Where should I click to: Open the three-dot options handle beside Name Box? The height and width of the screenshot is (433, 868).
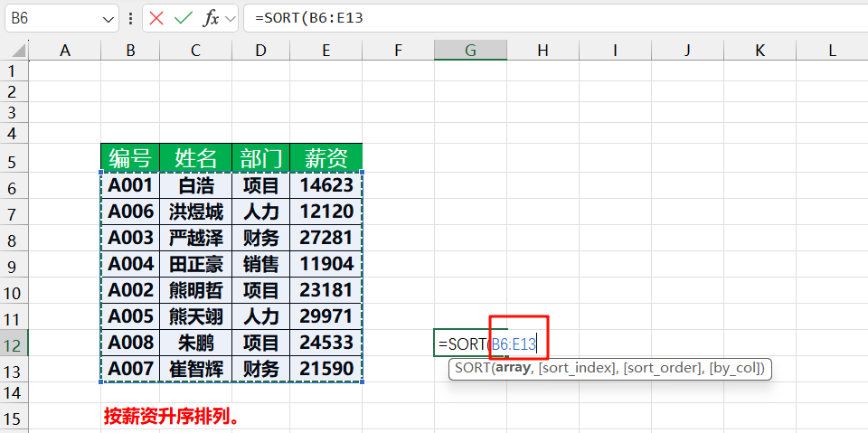tap(130, 19)
